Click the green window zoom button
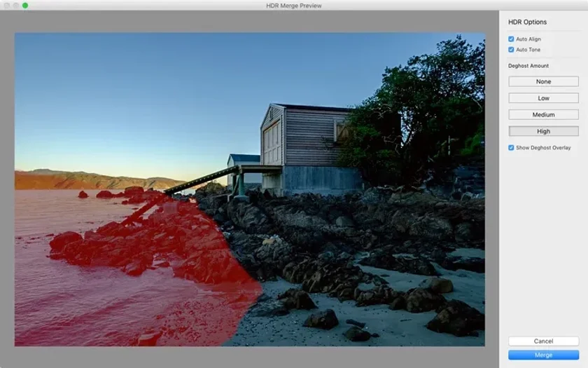This screenshot has width=588, height=368. click(25, 6)
